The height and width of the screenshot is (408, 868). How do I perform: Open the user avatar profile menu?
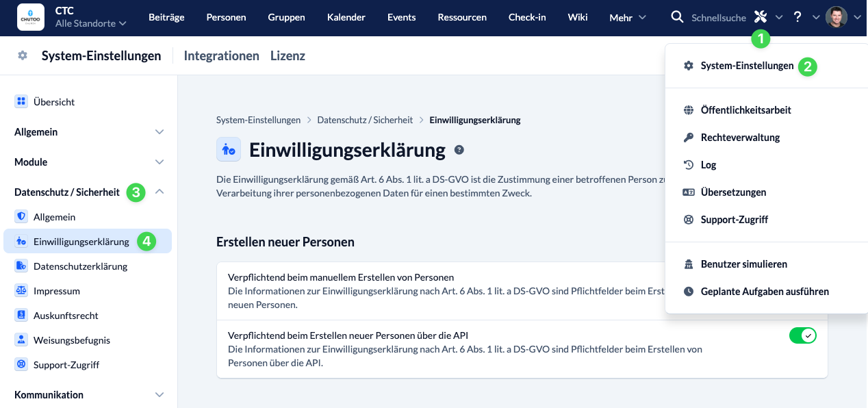837,17
